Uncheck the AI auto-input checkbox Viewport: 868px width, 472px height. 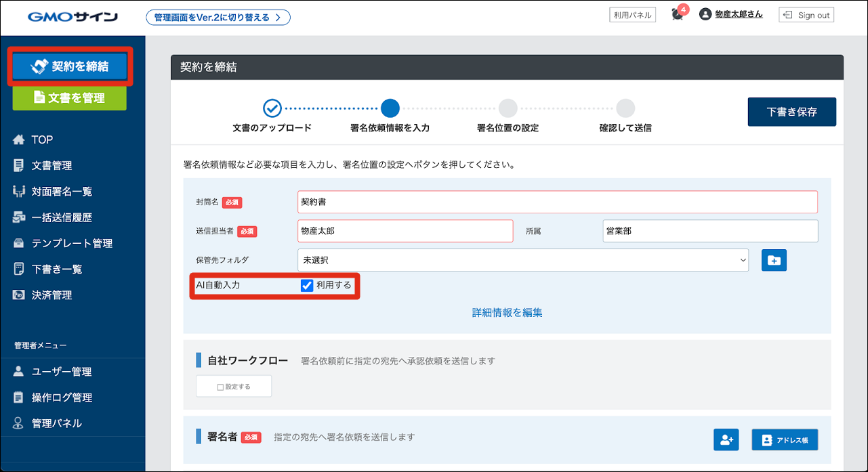(307, 286)
